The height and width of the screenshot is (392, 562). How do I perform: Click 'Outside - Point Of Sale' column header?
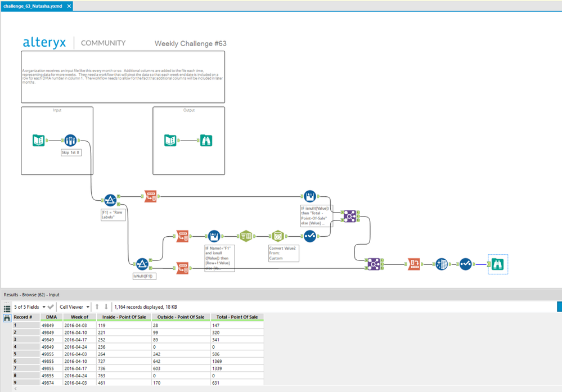181,317
